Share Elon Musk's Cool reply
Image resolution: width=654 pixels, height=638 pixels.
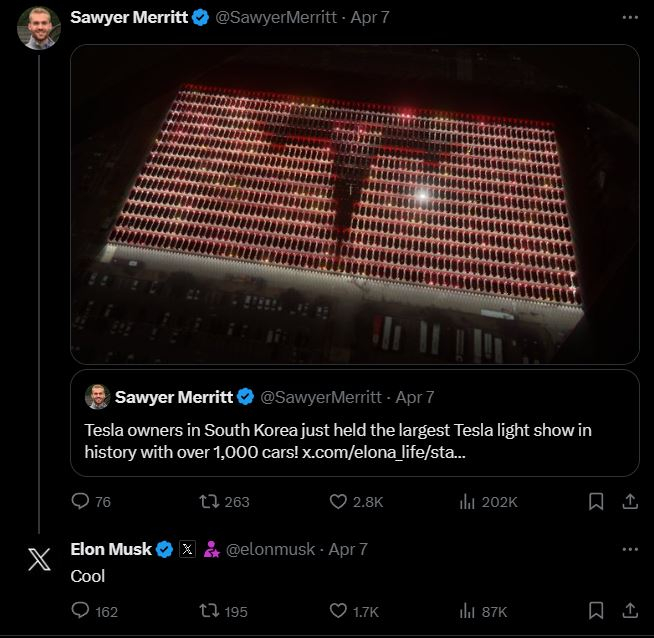pos(630,611)
